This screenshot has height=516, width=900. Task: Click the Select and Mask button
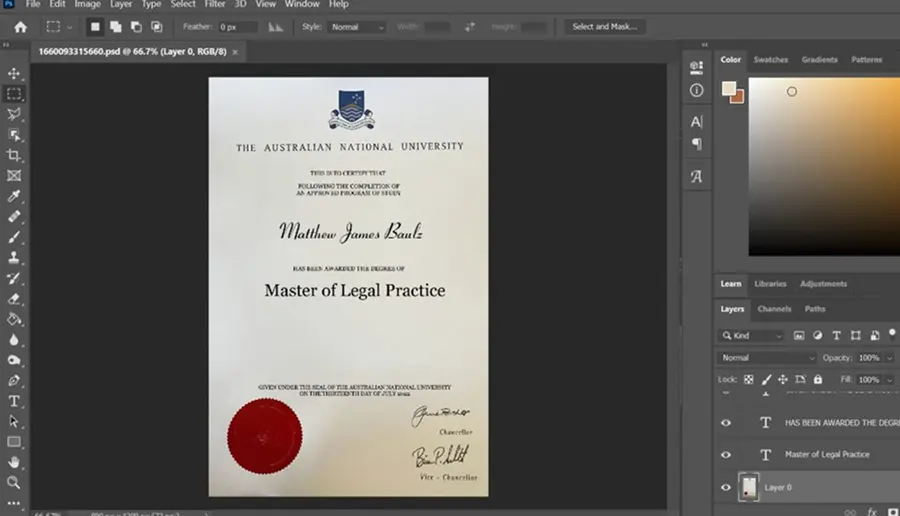pyautogui.click(x=604, y=26)
